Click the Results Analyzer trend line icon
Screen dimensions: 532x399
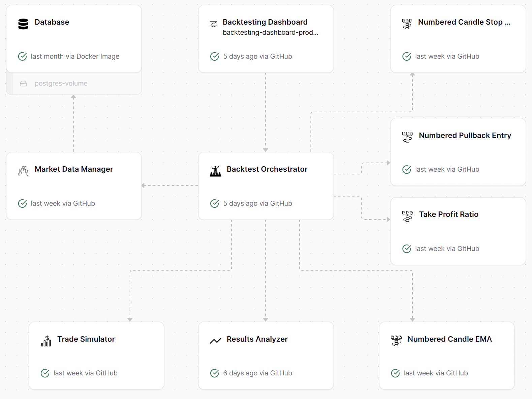coord(215,341)
